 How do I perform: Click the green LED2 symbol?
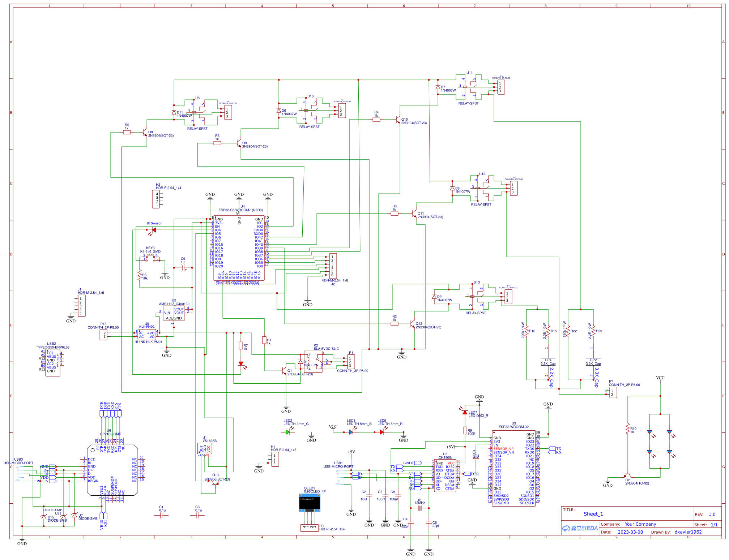point(287,432)
